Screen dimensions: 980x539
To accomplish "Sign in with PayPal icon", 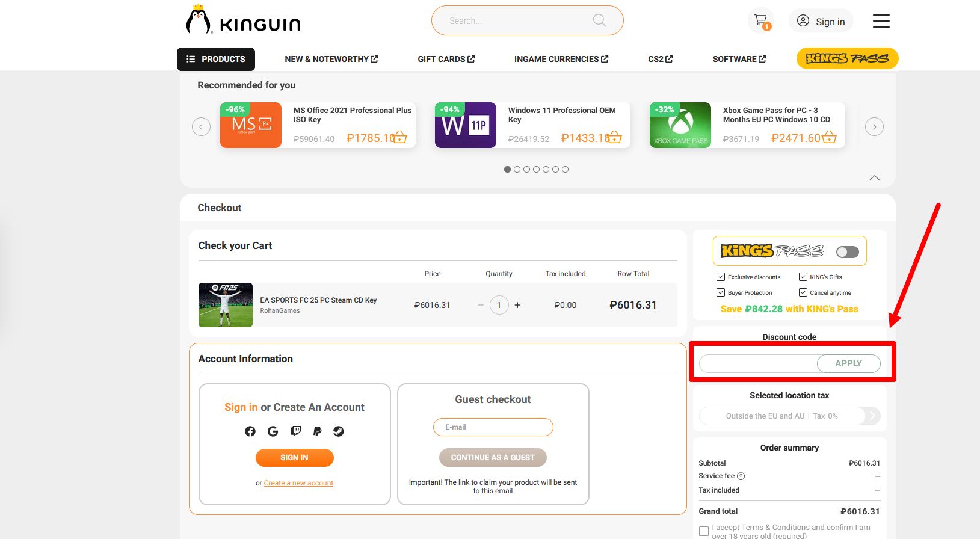I will (317, 431).
